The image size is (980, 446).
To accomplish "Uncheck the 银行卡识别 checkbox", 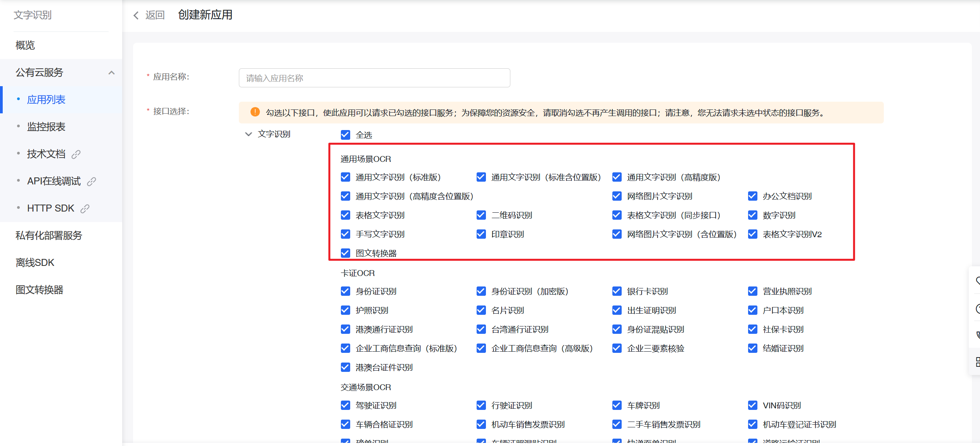I will (x=617, y=291).
